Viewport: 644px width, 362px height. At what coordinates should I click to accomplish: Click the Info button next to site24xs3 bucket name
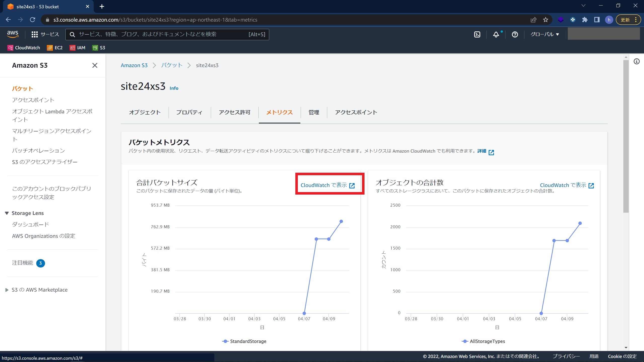pos(174,88)
